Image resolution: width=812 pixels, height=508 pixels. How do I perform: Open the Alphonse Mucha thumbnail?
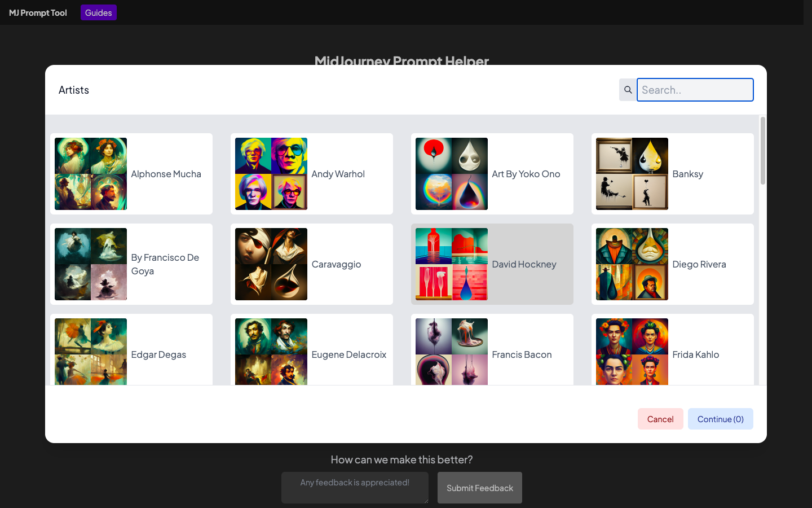coord(91,174)
